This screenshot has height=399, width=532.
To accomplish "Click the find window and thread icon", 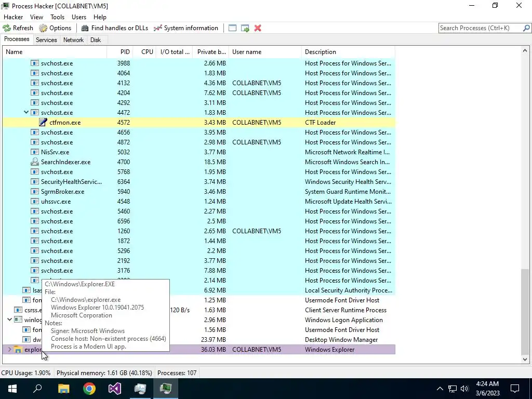I will (x=245, y=28).
